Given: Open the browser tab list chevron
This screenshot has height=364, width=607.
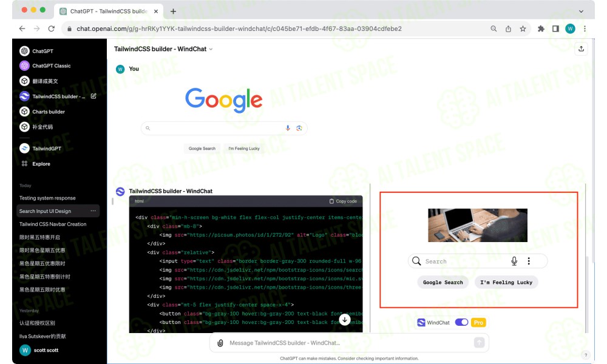Looking at the screenshot, I should coord(581,12).
